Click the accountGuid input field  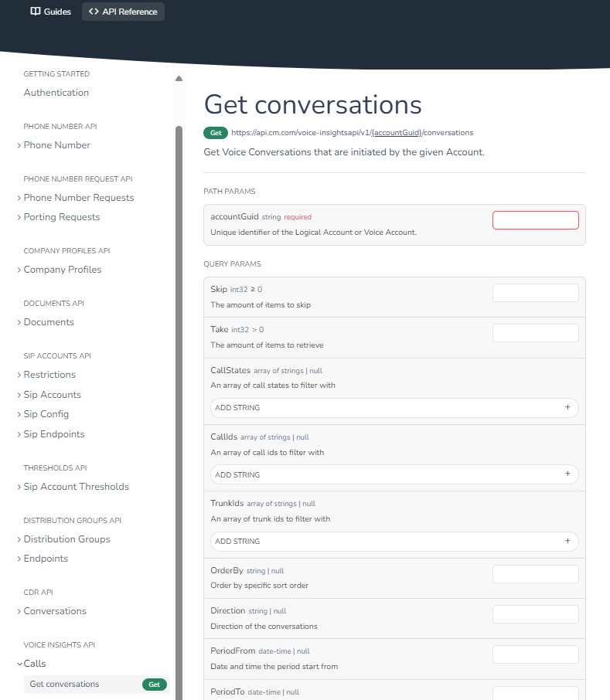click(x=535, y=220)
